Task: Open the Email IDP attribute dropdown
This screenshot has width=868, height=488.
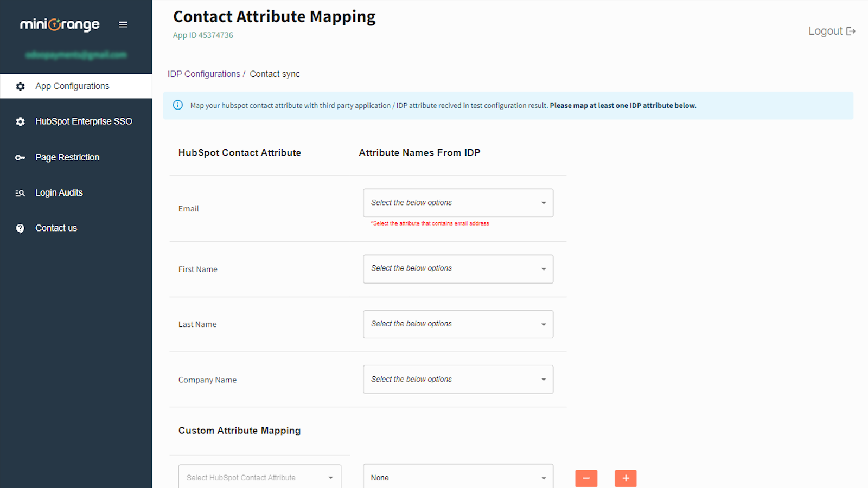Action: coord(457,202)
